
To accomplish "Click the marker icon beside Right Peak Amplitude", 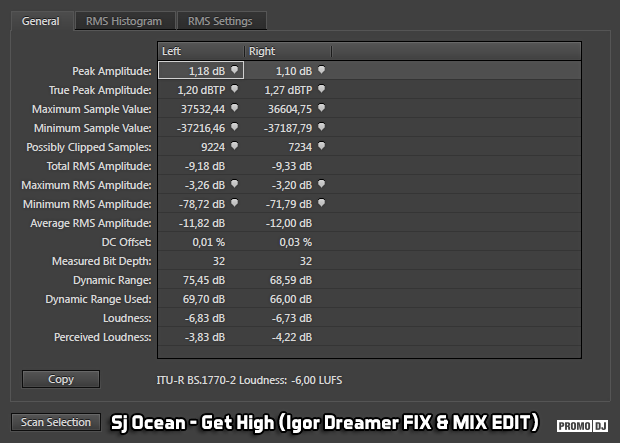I will point(321,70).
